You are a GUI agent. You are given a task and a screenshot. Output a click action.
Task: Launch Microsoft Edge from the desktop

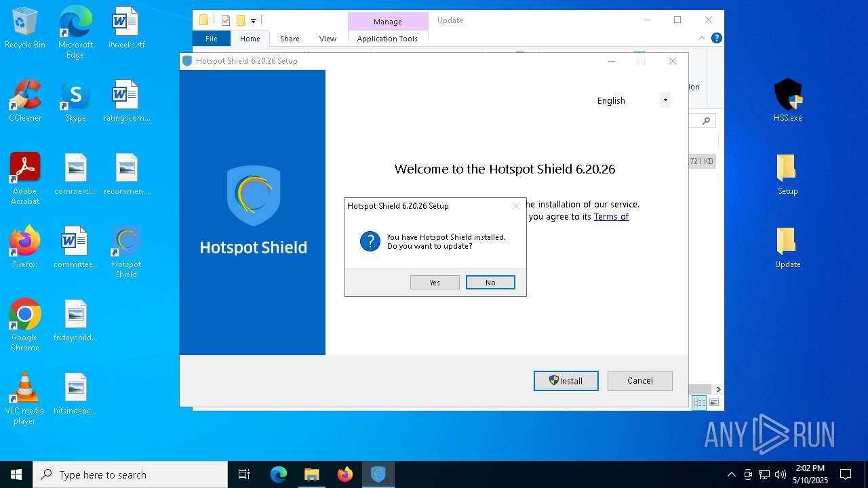(x=75, y=33)
